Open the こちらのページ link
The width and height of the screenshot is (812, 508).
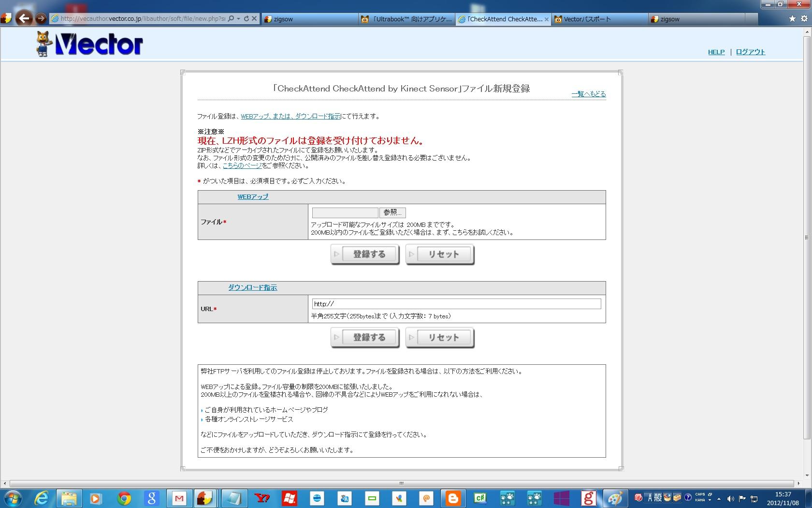point(242,165)
